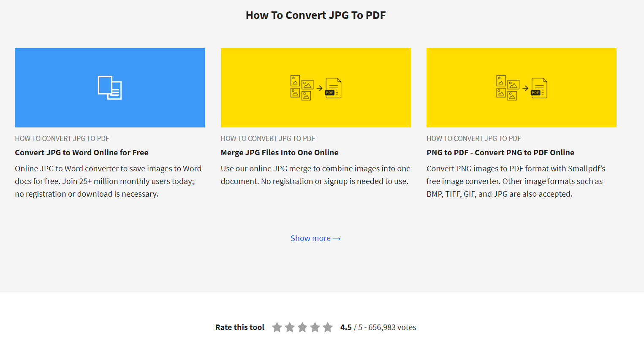Viewport: 644px width, 349px height.
Task: Click category label above Convert JPG to Word
Action: click(62, 138)
